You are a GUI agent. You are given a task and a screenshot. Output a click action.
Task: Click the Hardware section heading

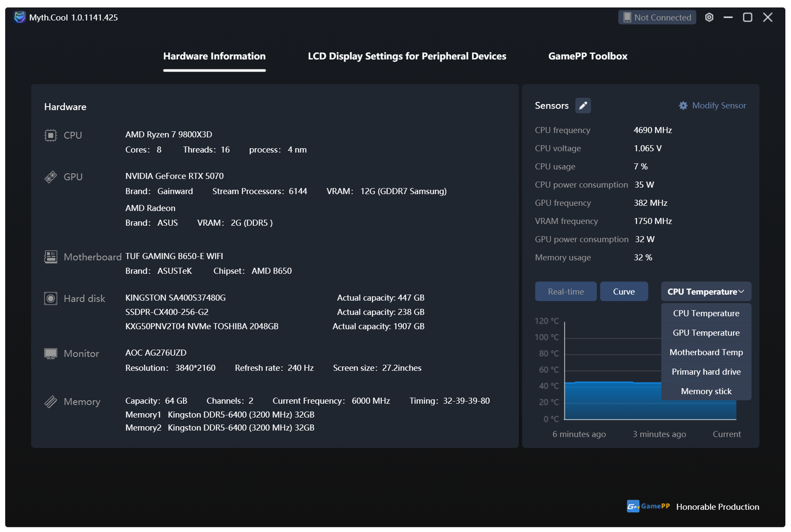[x=65, y=107]
